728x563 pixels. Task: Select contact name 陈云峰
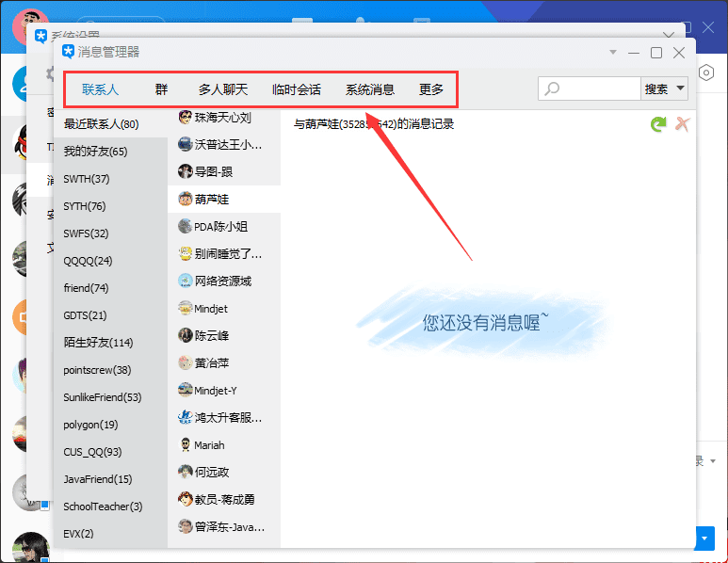(212, 336)
